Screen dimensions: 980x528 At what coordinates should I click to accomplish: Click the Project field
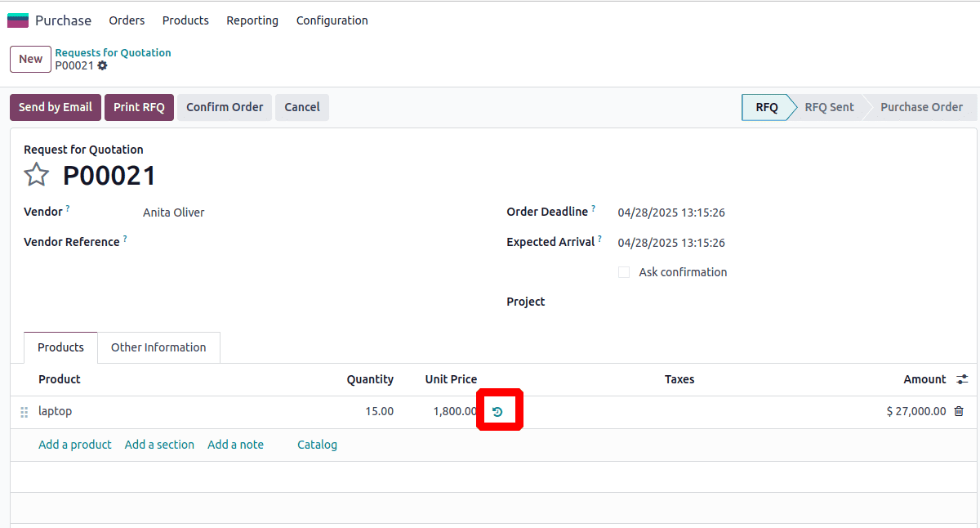coord(791,302)
